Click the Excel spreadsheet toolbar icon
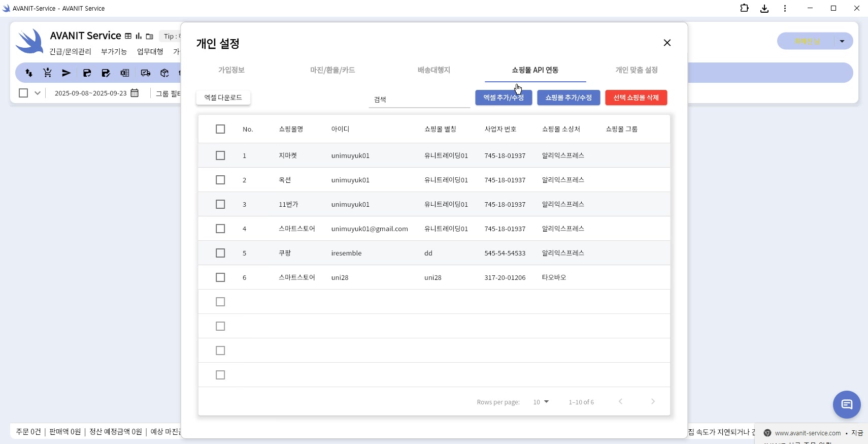Viewport: 868px width, 444px height. click(125, 73)
